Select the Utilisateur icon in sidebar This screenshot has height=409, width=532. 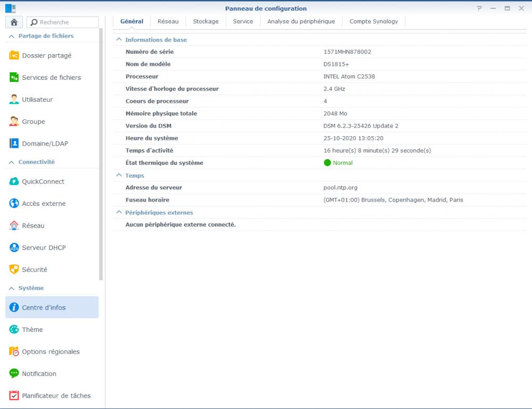coord(14,99)
